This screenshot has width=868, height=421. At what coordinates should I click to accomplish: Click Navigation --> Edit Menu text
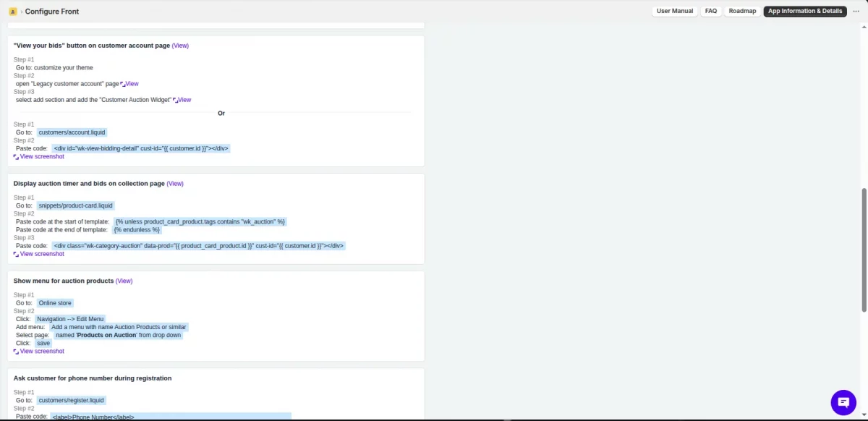[71, 319]
